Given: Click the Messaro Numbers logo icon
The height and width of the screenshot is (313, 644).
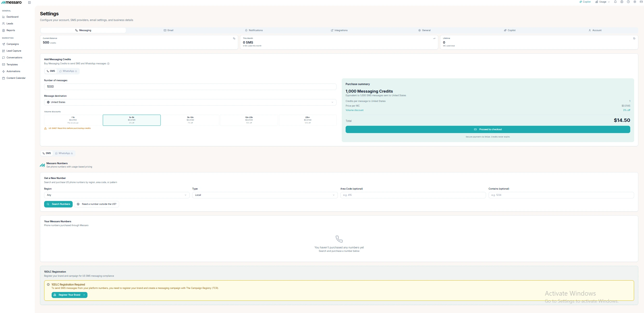Looking at the screenshot, I should pyautogui.click(x=42, y=165).
